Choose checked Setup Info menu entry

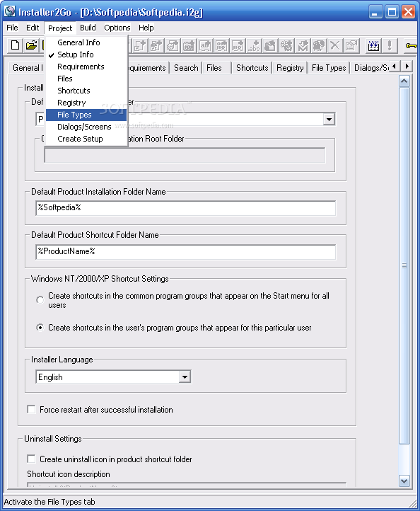click(x=86, y=54)
